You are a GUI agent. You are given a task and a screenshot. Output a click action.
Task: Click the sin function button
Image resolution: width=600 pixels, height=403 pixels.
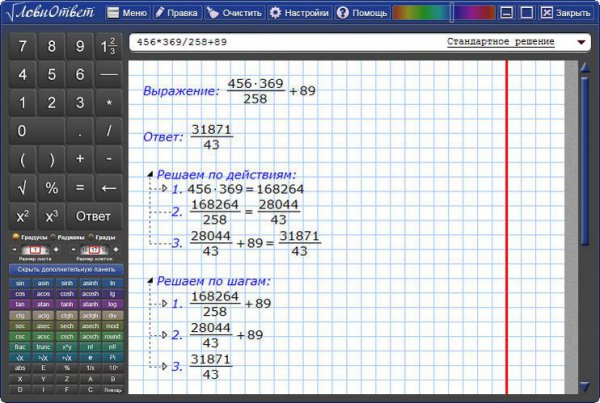tap(20, 283)
